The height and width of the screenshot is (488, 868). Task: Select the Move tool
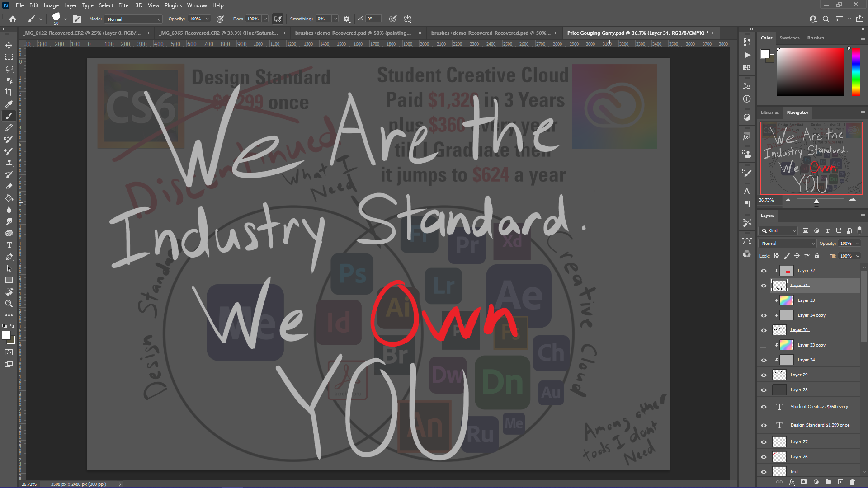tap(9, 45)
